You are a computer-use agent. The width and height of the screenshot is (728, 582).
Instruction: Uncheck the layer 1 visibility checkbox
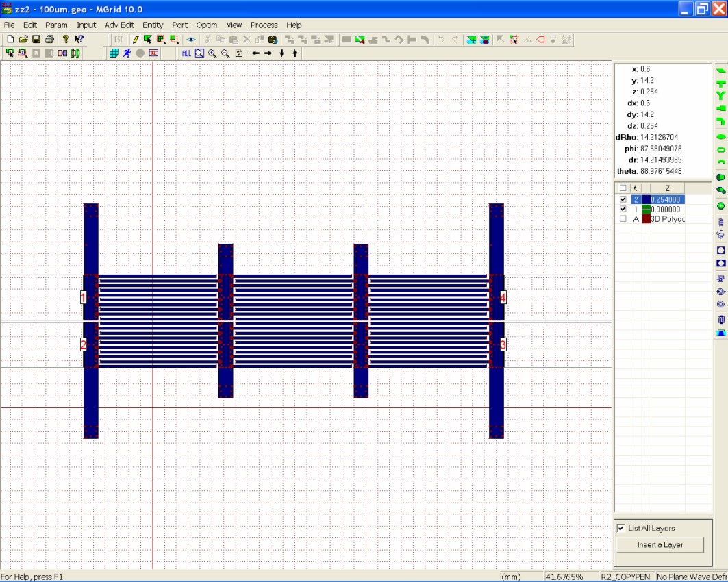pyautogui.click(x=623, y=209)
